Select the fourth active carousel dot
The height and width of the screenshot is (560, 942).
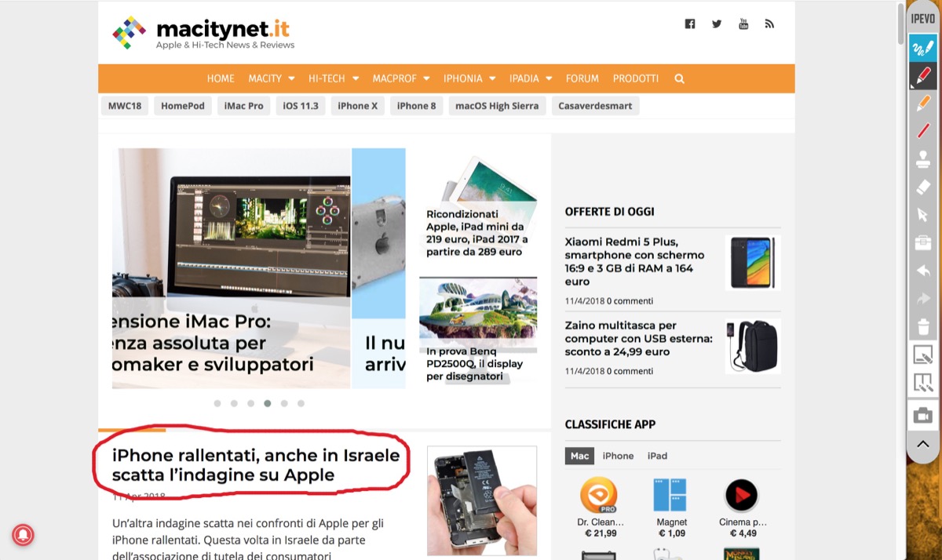268,403
